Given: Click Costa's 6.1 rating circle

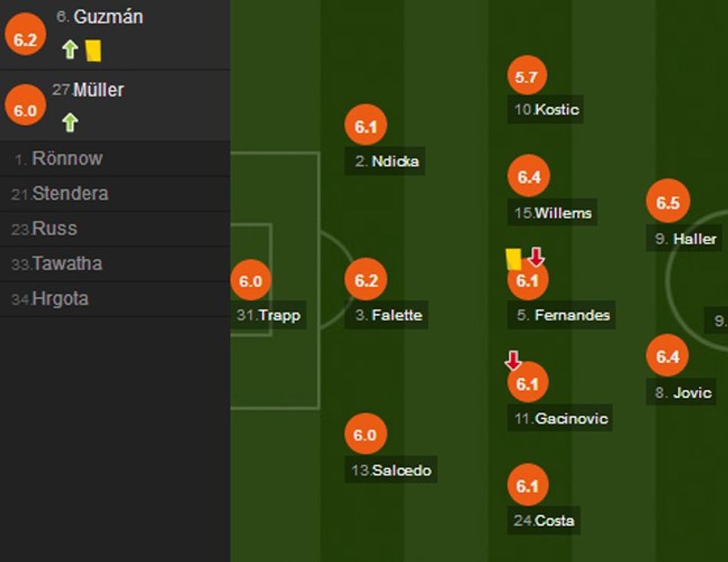Looking at the screenshot, I should tap(527, 486).
